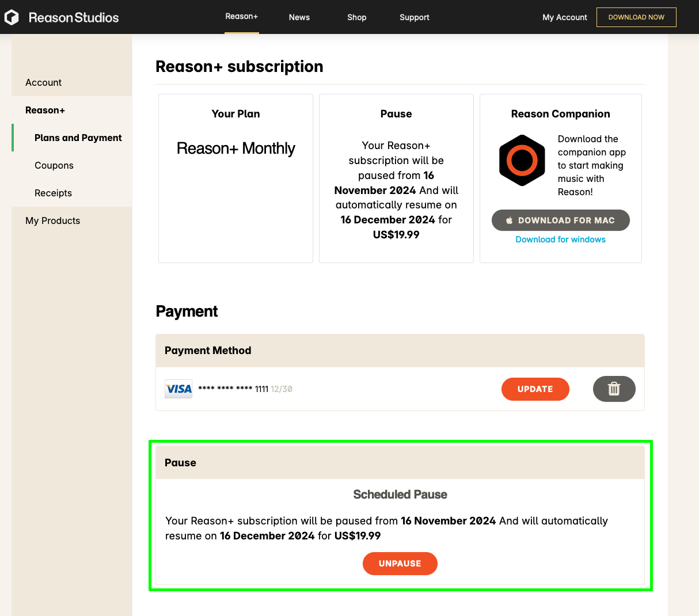
Task: Open Support in the top navigation
Action: (415, 17)
